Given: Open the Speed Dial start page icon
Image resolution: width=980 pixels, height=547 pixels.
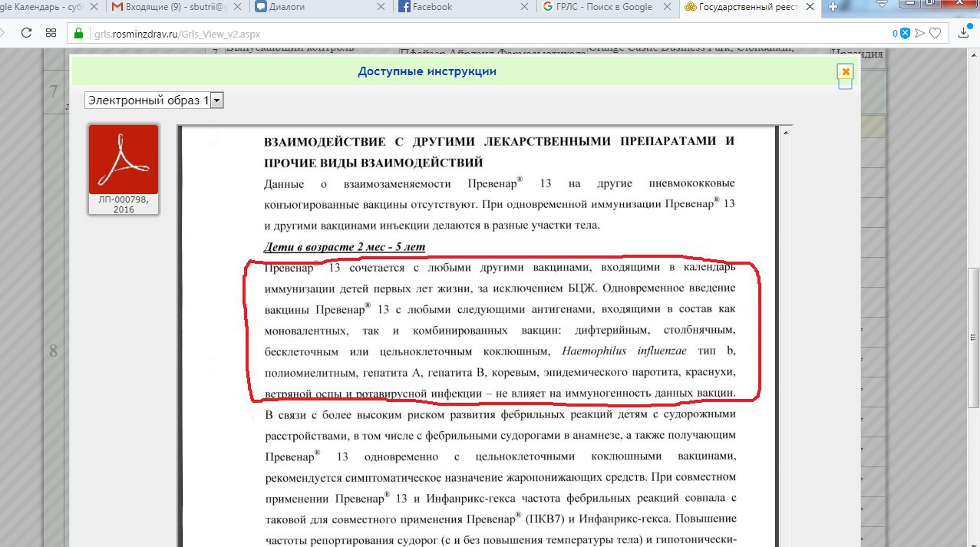Looking at the screenshot, I should (51, 33).
